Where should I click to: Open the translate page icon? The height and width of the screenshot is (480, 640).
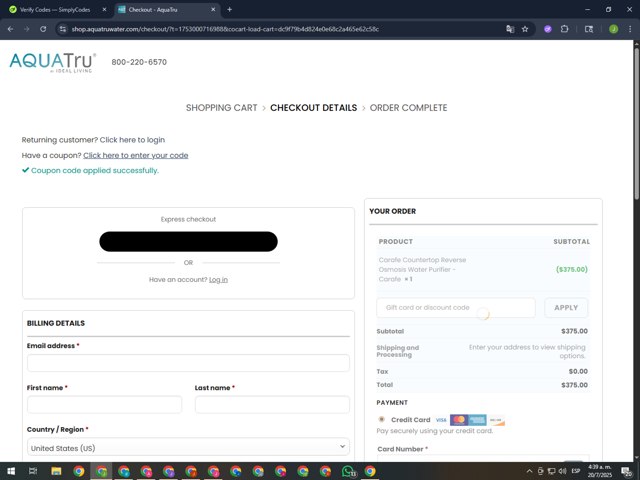click(510, 29)
